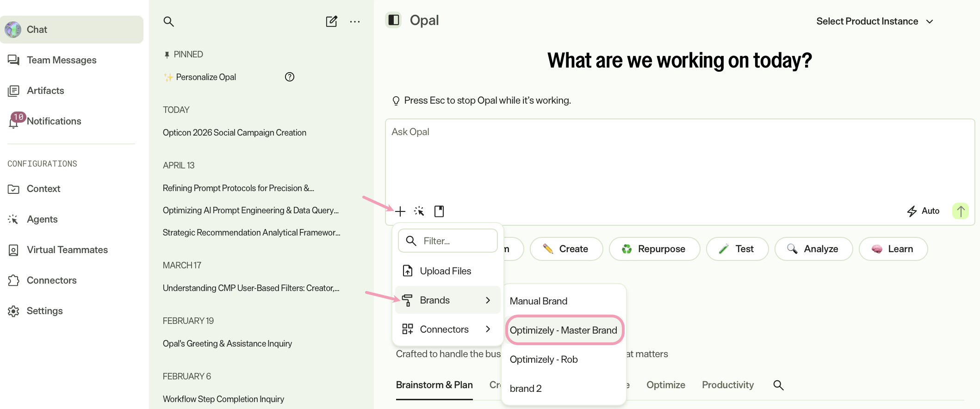Open the Personalize Opal help question icon
980x409 pixels.
290,77
